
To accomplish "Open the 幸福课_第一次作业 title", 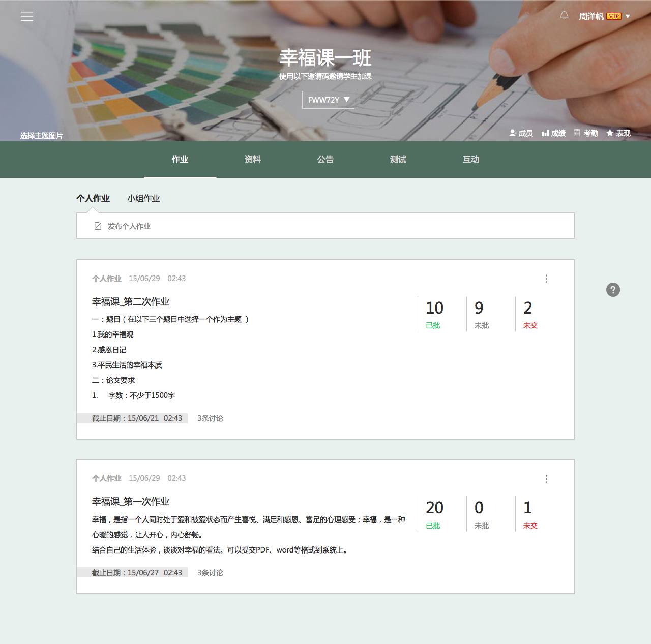I will click(131, 502).
